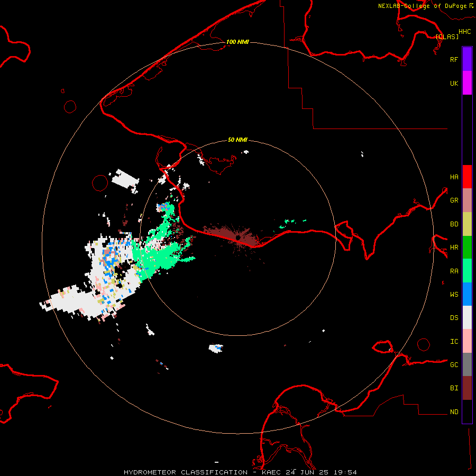This screenshot has height=476, width=476.
Task: Select the IC light pink legend swatch
Action: [x=467, y=341]
